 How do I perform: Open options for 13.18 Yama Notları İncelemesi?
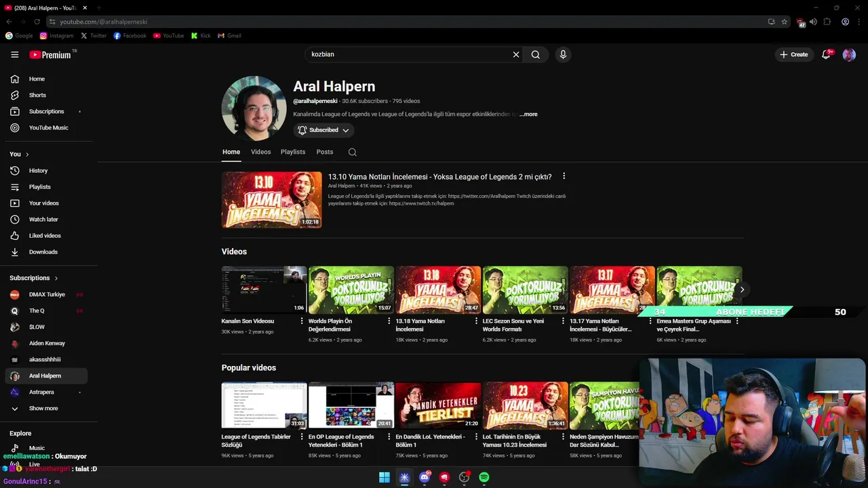477,321
